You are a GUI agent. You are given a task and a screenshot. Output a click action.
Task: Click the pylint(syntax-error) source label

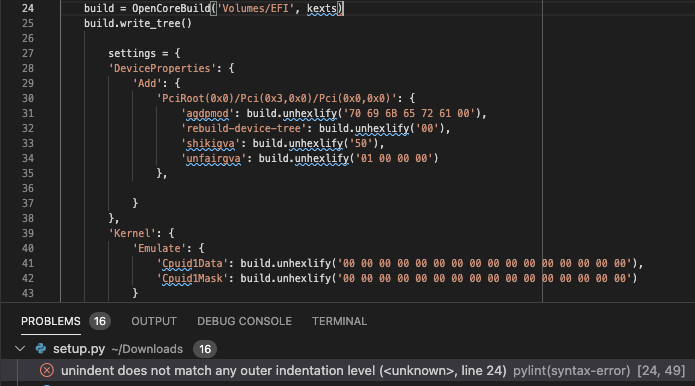point(571,370)
